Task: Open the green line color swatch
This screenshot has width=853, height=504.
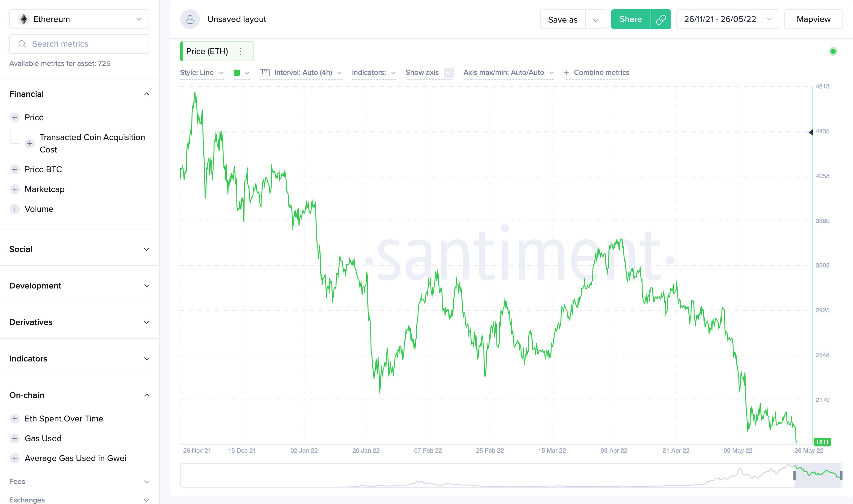Action: click(237, 73)
